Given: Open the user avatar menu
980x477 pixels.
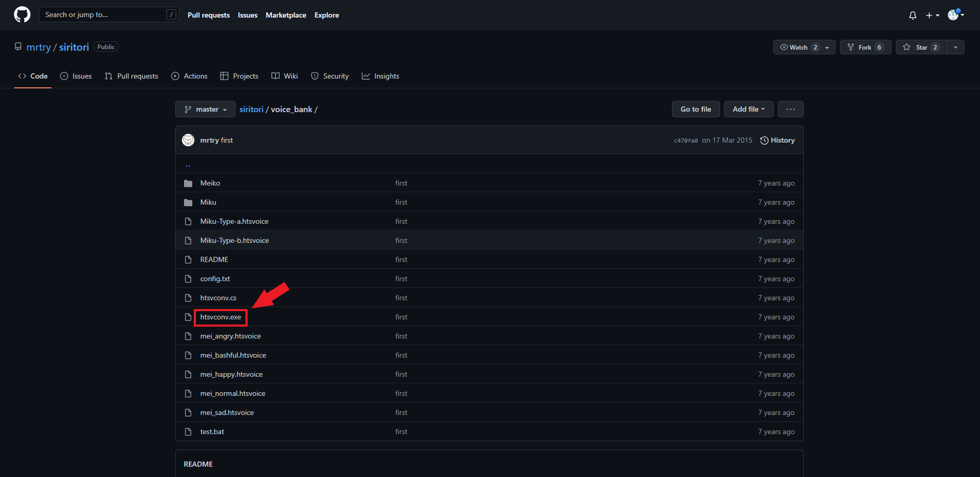Looking at the screenshot, I should click(956, 15).
